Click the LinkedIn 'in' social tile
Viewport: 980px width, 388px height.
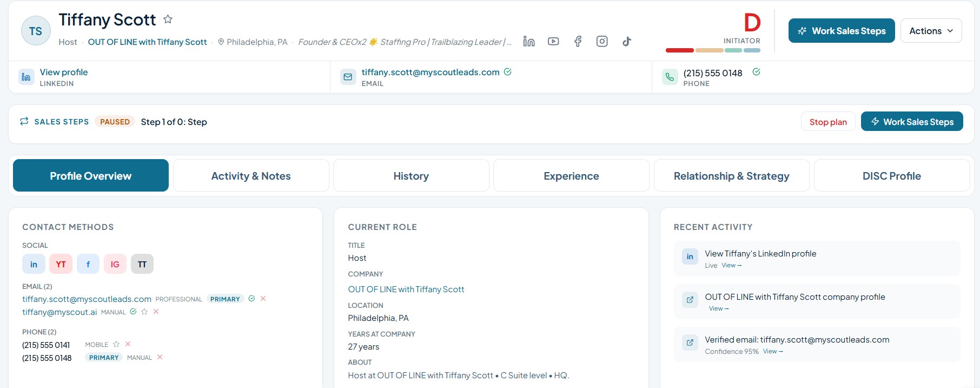[x=34, y=264]
